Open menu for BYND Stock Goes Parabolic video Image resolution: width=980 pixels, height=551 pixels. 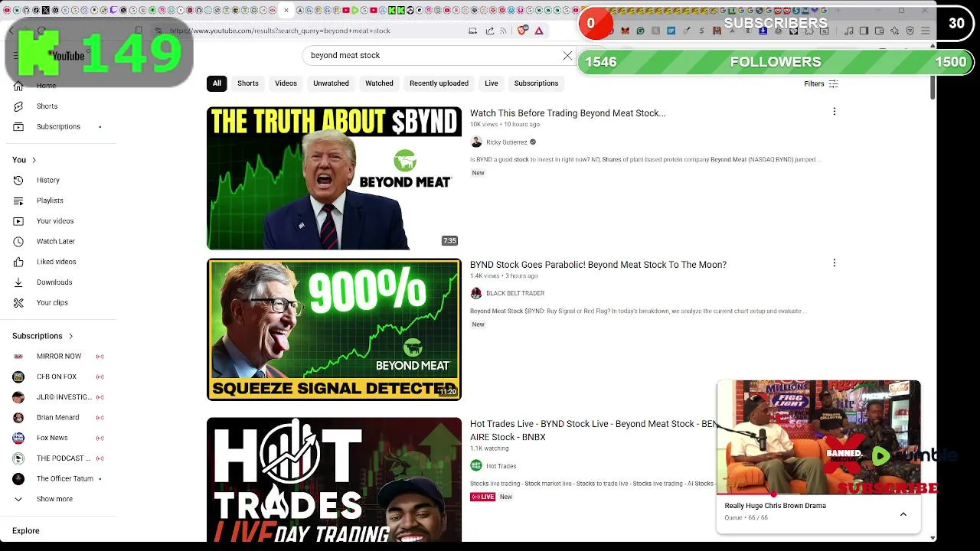[x=834, y=263]
